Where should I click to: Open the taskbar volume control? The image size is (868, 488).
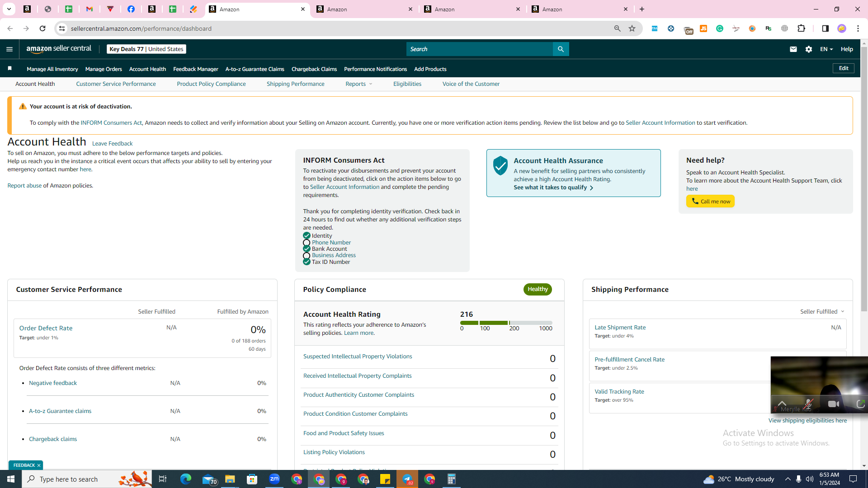809,479
